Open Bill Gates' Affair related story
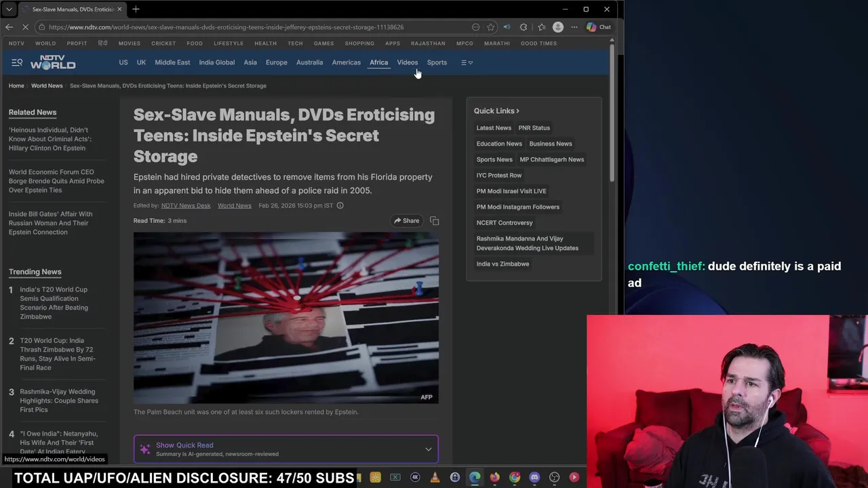Screen dimensions: 868x488 click(x=51, y=223)
